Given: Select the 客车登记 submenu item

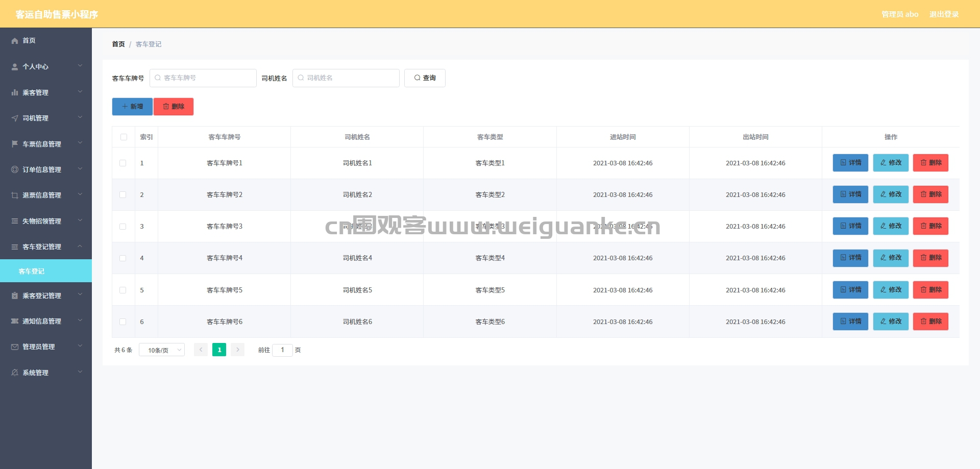Looking at the screenshot, I should coord(46,271).
